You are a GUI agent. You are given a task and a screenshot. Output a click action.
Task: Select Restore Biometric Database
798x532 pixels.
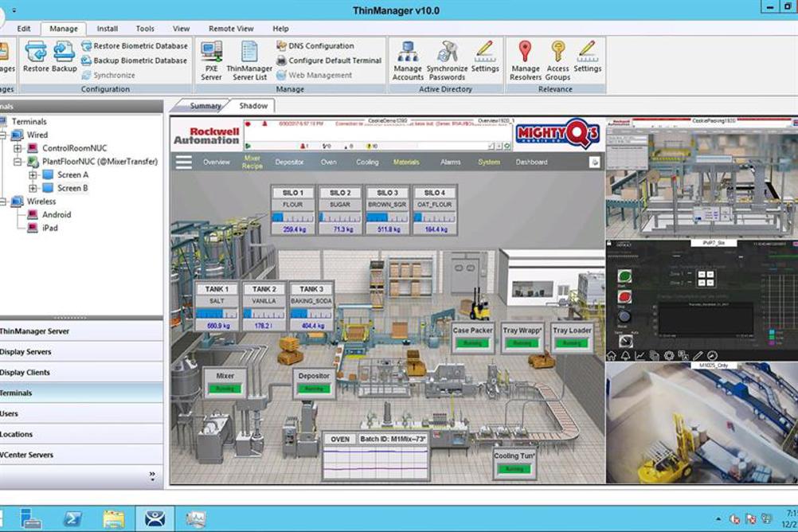[135, 46]
